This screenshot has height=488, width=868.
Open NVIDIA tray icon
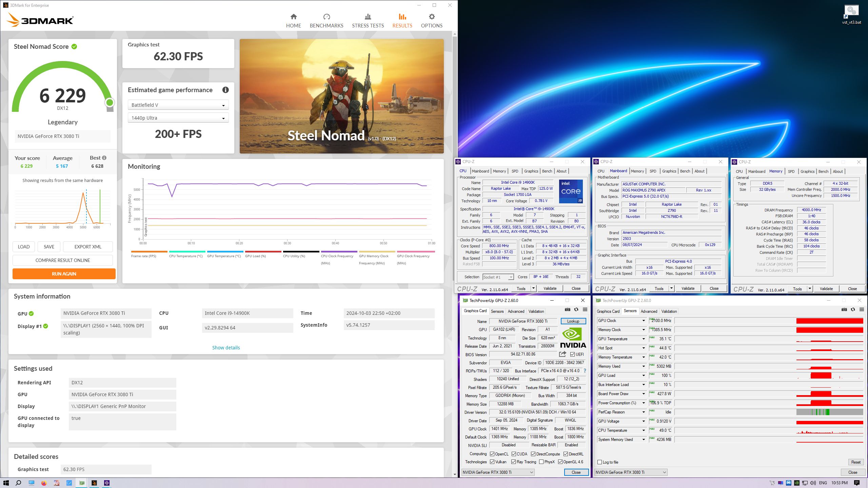[797, 483]
